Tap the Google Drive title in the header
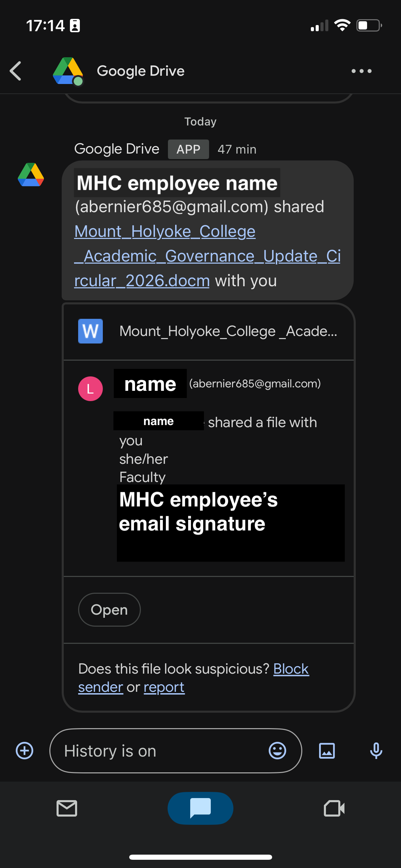 coord(141,71)
